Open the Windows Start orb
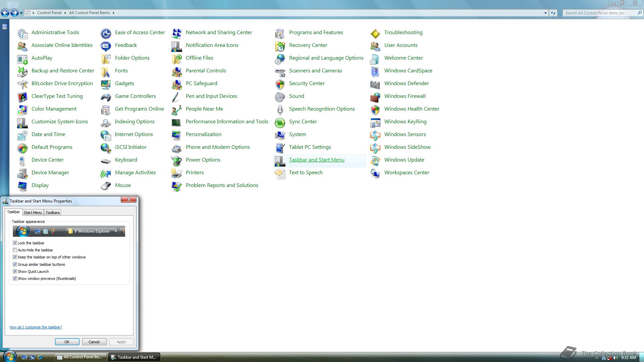 click(x=9, y=356)
